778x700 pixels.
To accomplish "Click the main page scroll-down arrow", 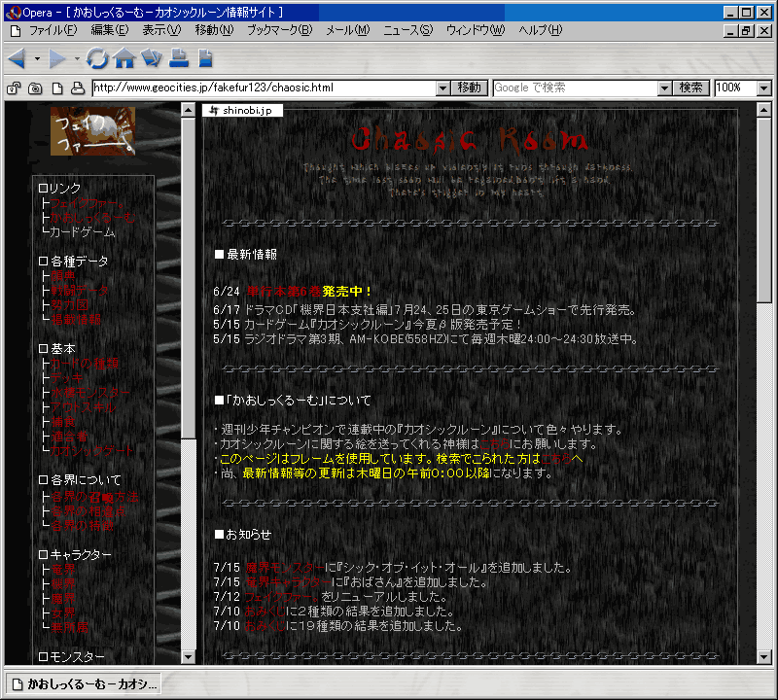I will point(764,657).
